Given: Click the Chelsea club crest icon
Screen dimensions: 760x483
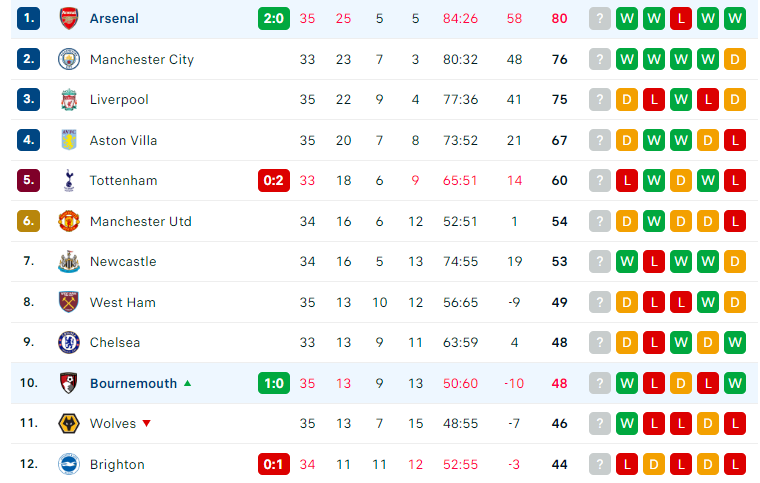Looking at the screenshot, I should pos(69,343).
